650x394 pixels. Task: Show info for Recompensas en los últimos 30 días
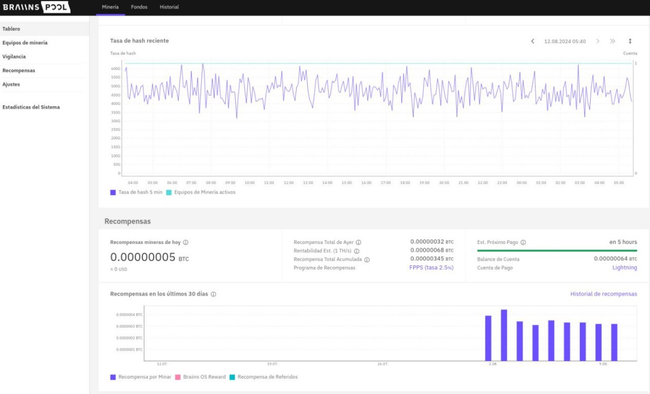[213, 294]
